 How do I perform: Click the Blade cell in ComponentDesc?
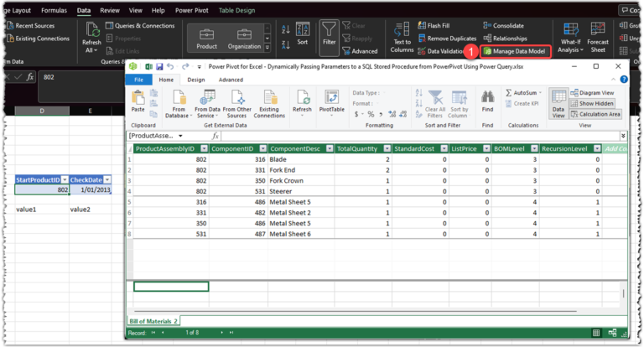(x=301, y=159)
